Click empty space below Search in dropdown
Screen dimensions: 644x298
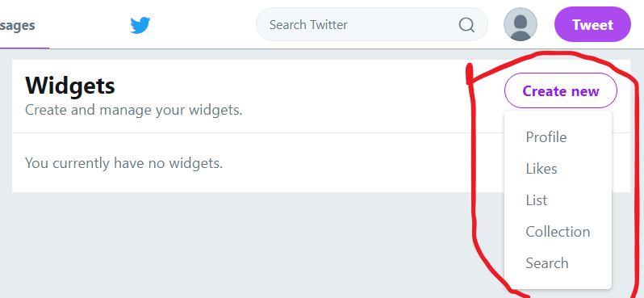tap(558, 283)
